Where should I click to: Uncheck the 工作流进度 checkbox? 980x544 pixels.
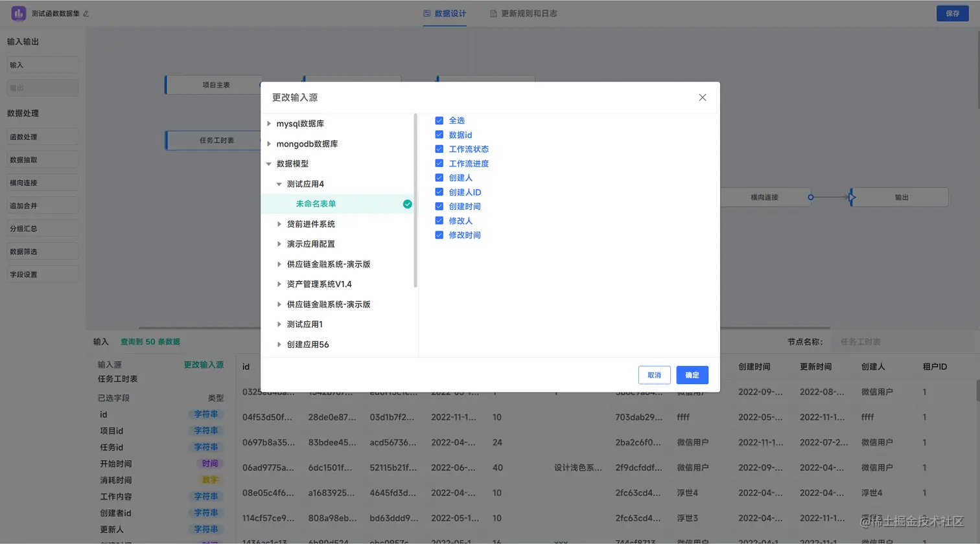click(x=439, y=163)
